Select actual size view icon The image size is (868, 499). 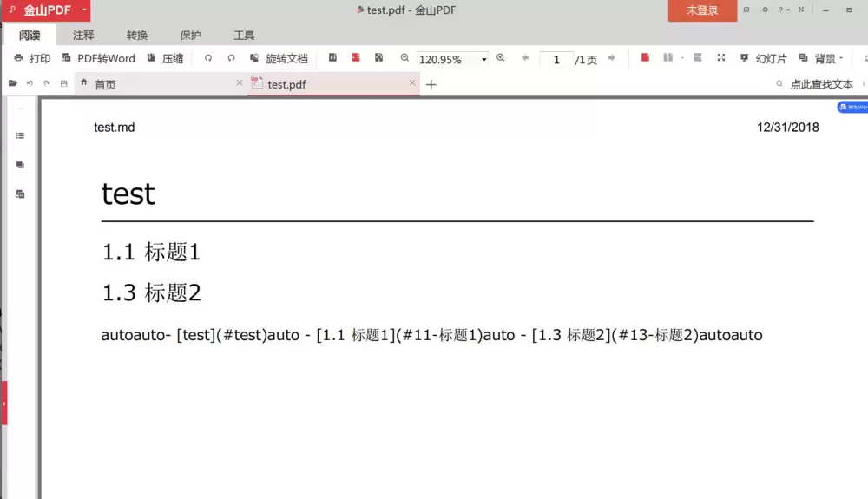332,57
